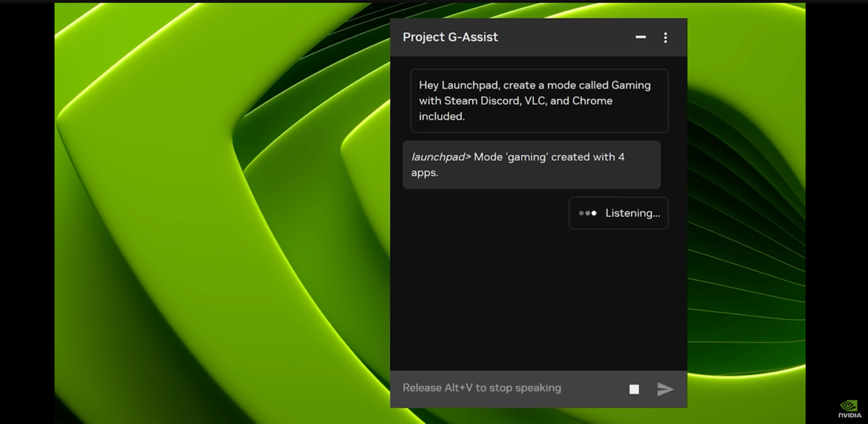
Task: Click the italic 'launchpad>' prefix
Action: coord(441,157)
